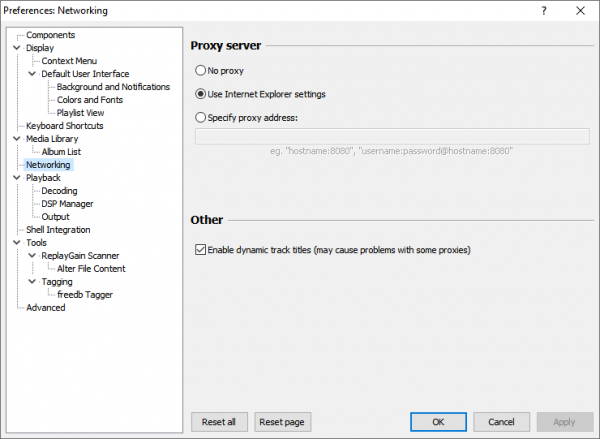Viewport: 600px width, 439px height.
Task: Go to Advanced preferences page
Action: click(x=45, y=308)
